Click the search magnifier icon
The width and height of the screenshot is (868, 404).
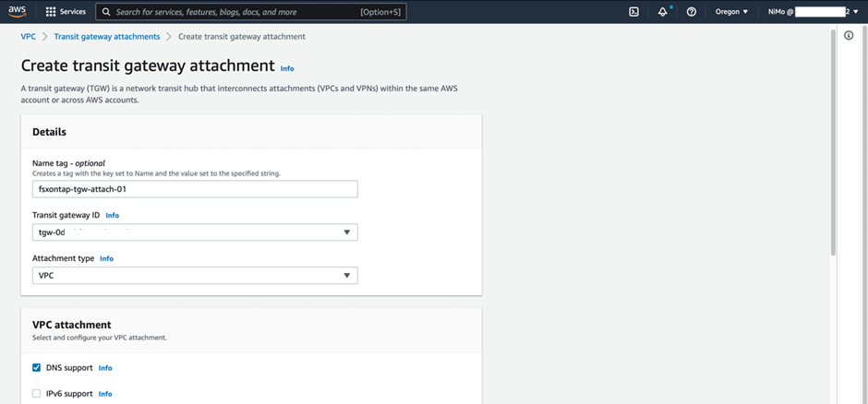(x=106, y=12)
